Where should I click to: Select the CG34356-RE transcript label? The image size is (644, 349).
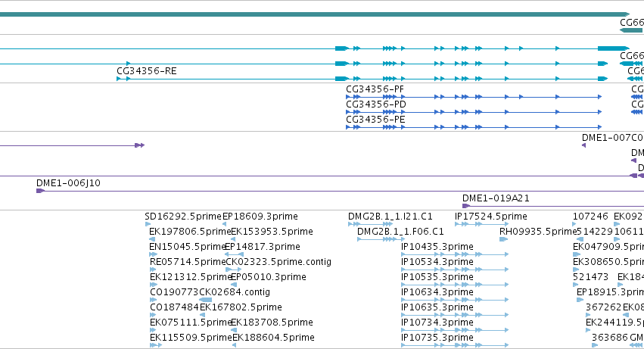click(147, 71)
